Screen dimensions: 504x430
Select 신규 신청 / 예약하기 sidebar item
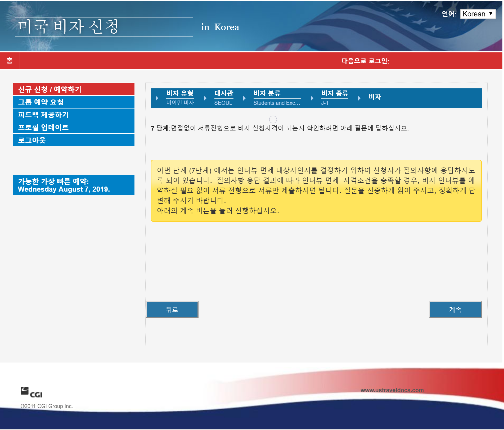tap(73, 89)
